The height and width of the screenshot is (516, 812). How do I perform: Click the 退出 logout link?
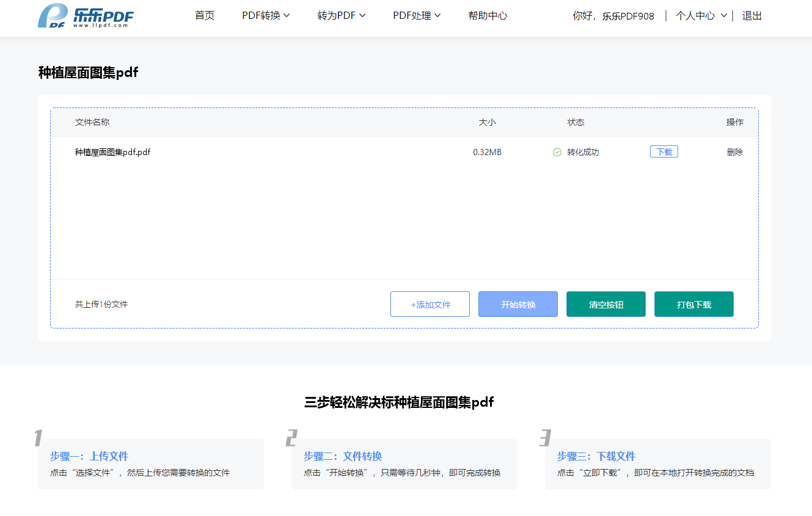[x=752, y=16]
